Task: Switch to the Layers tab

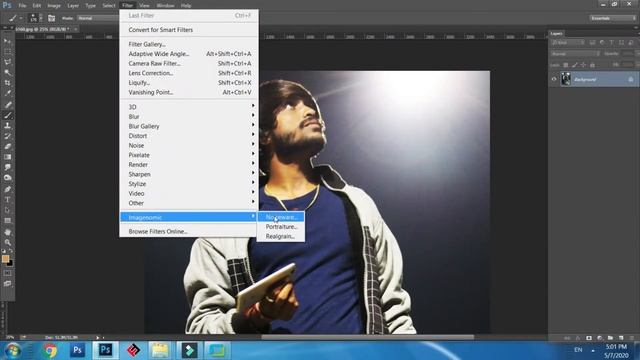Action: 556,33
